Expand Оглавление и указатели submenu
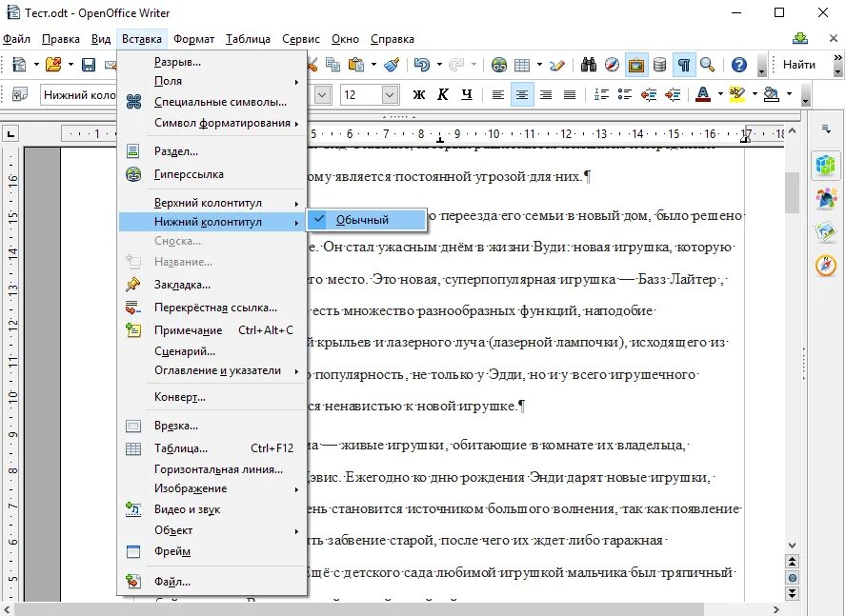The width and height of the screenshot is (846, 616). click(x=212, y=370)
